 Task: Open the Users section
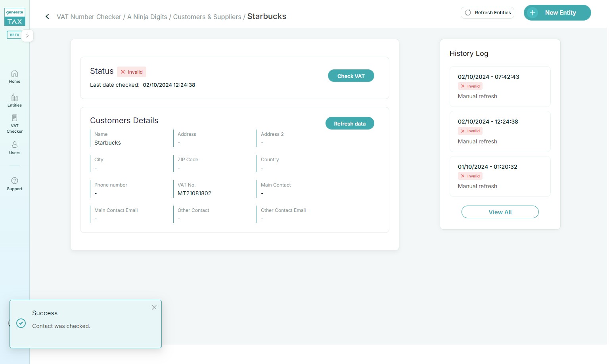[x=15, y=148]
